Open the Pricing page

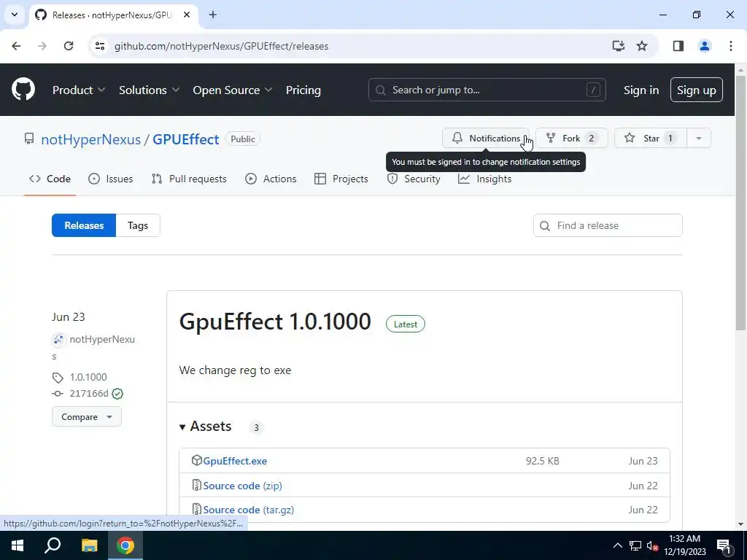coord(303,90)
